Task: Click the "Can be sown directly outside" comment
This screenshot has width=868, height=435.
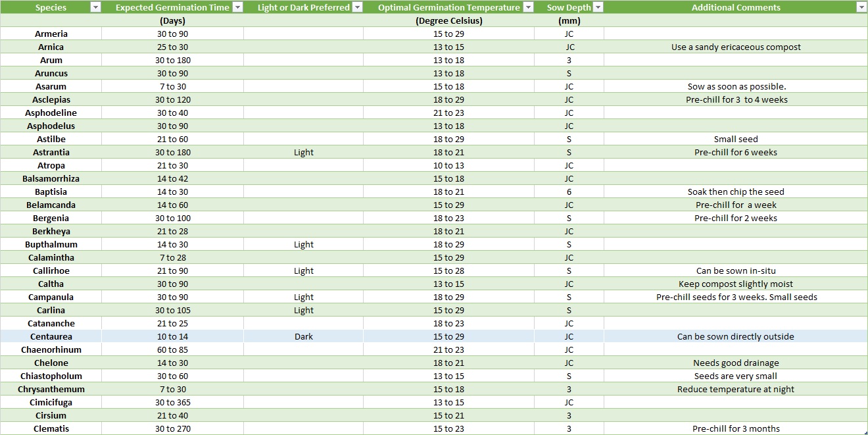Action: coord(736,336)
